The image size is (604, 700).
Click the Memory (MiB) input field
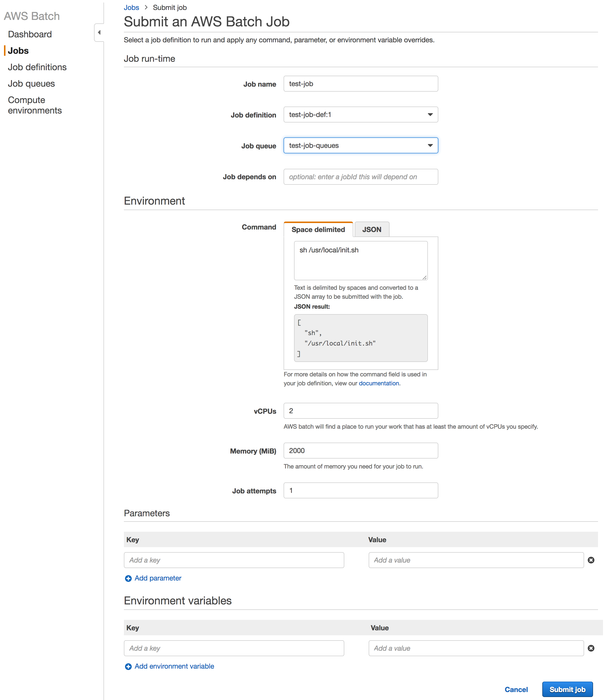(360, 450)
